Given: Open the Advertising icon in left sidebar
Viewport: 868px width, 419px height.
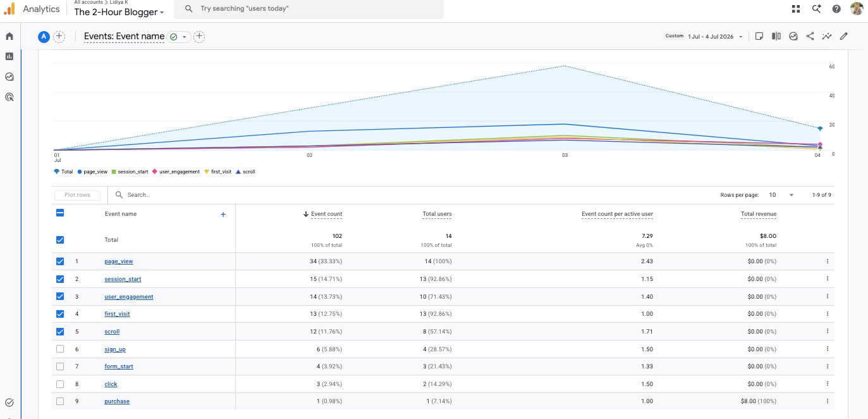Looking at the screenshot, I should coord(9,97).
